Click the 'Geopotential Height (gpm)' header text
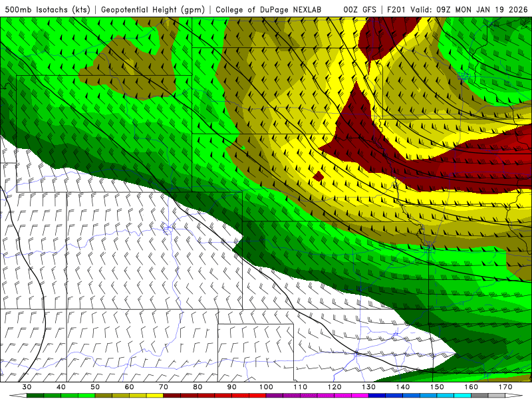Screen dimensions: 532x399 [153, 9]
